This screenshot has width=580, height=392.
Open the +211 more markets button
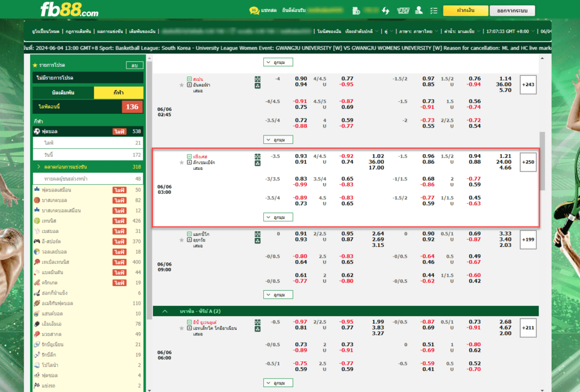[x=528, y=327]
